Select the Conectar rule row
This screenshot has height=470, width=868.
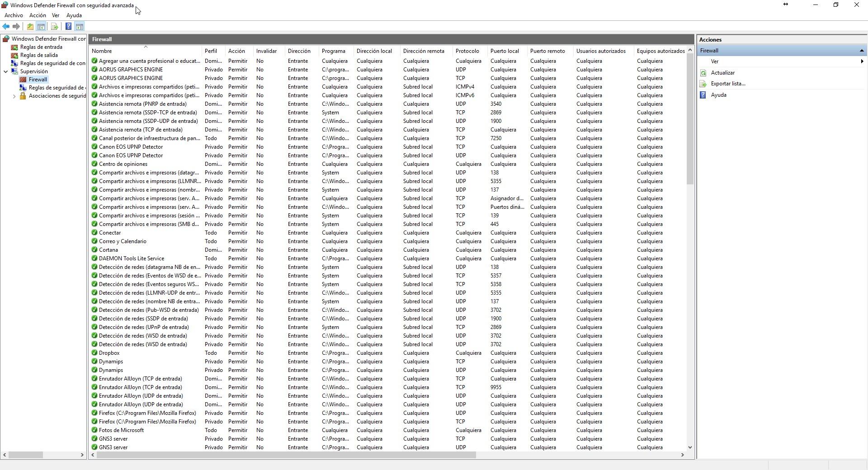tap(388, 233)
